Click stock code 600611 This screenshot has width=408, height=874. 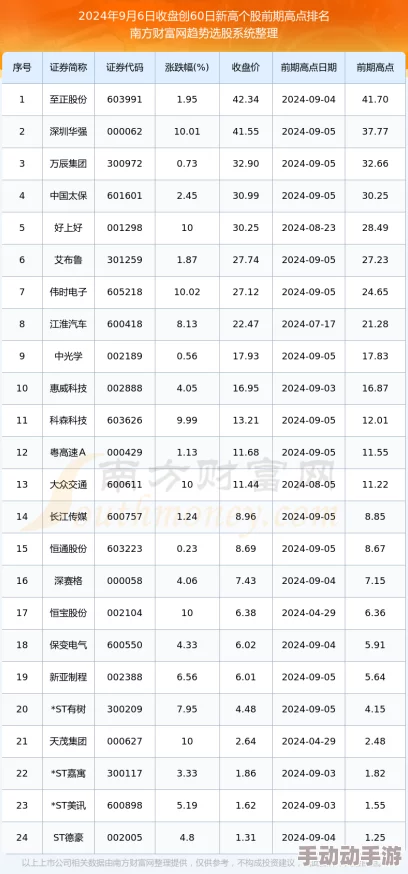coord(125,484)
